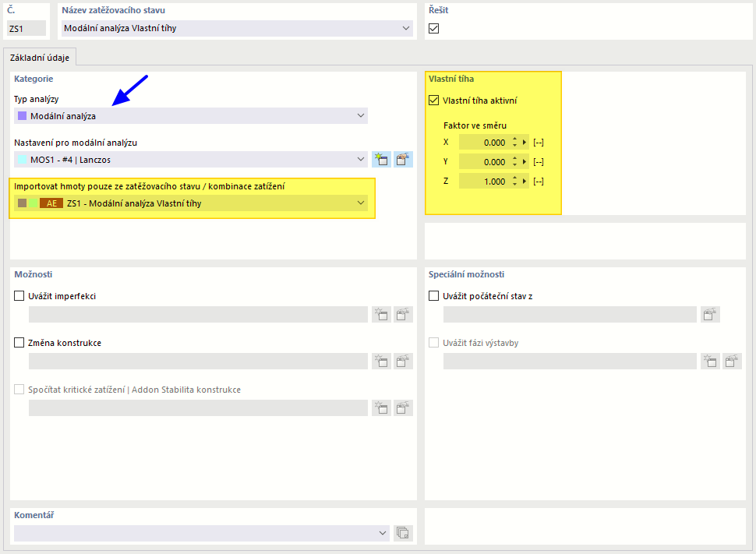
Task: Click Kategorie section heading
Action: point(34,79)
